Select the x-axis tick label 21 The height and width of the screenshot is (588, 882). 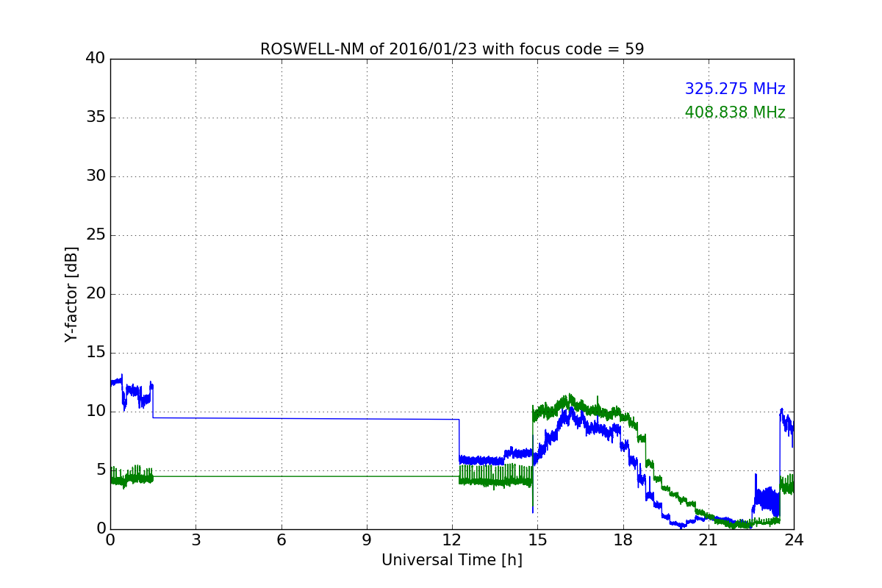coord(709,540)
